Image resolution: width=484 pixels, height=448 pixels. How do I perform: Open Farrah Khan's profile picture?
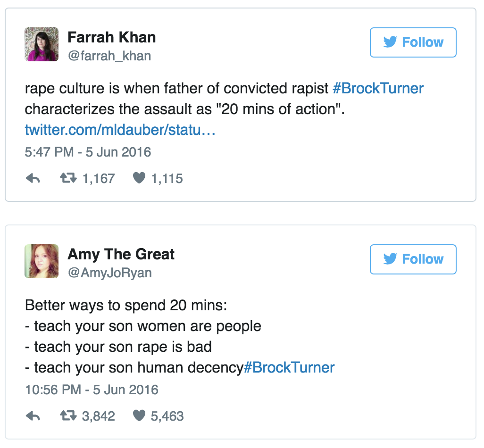(42, 44)
